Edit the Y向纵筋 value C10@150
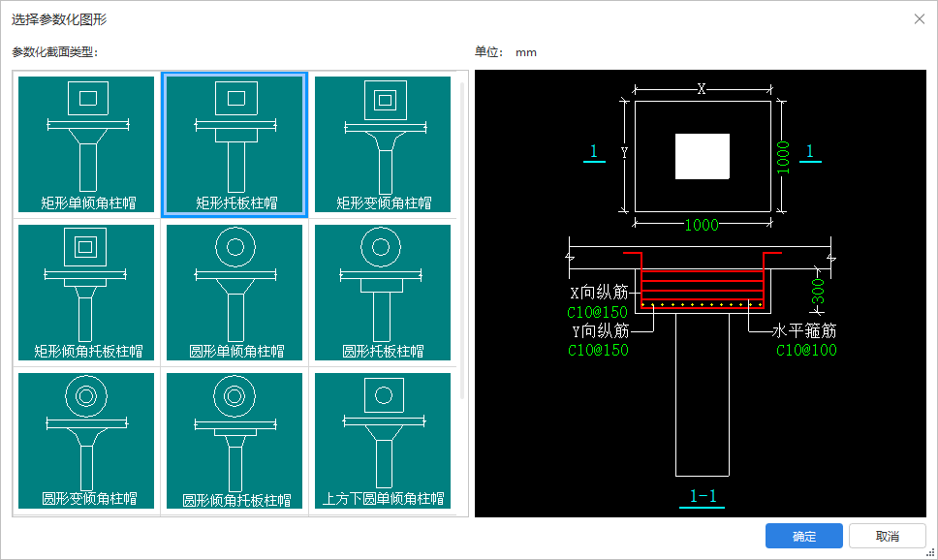Viewport: 938px width, 560px height. tap(598, 350)
